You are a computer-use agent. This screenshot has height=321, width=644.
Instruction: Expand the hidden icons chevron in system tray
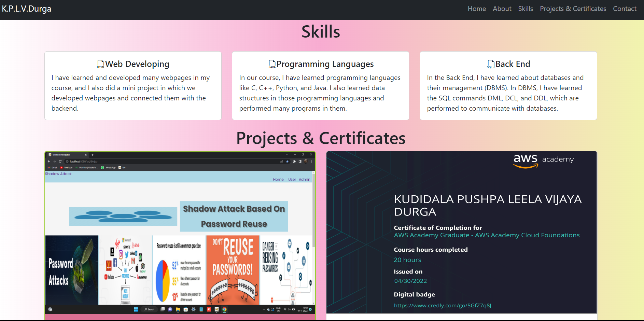pos(264,309)
